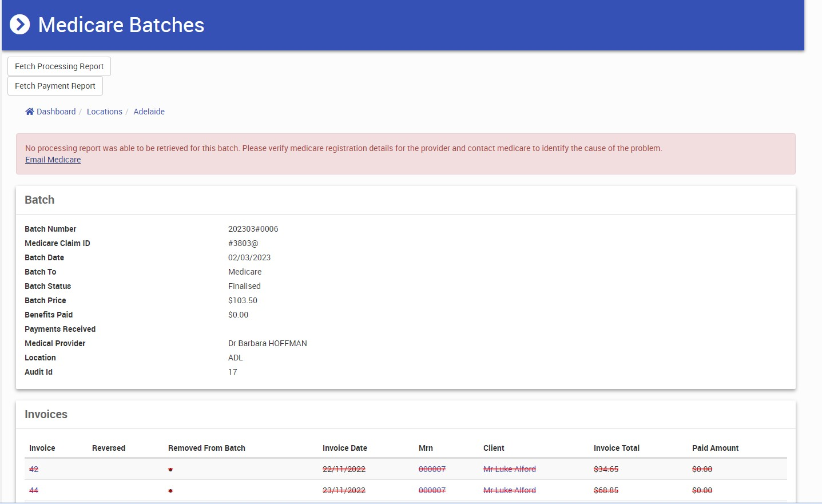822x504 pixels.
Task: Click location value ADL
Action: click(236, 358)
